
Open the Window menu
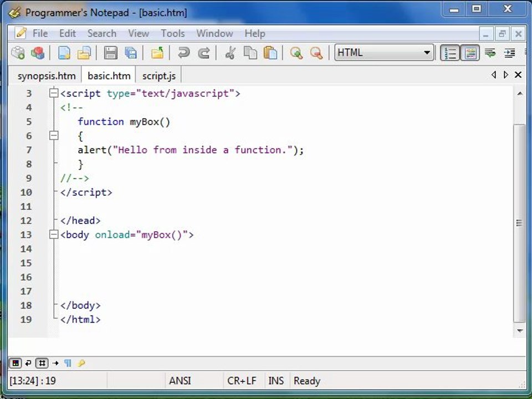click(x=214, y=33)
